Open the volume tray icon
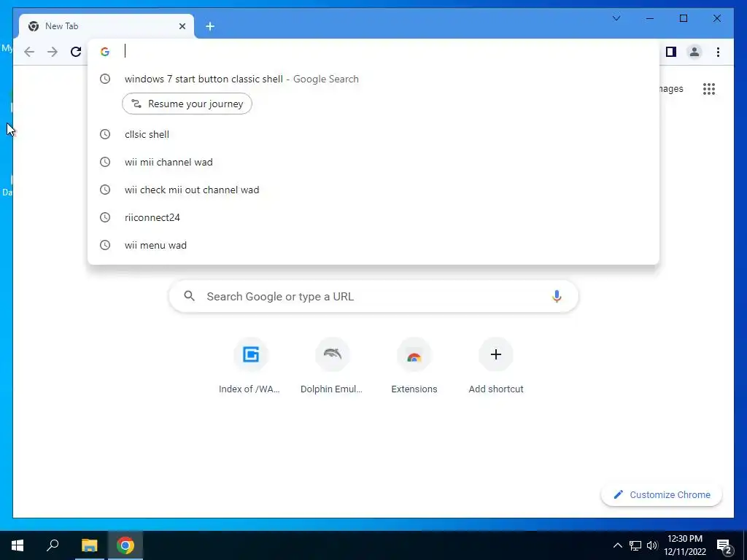747x560 pixels. (652, 545)
